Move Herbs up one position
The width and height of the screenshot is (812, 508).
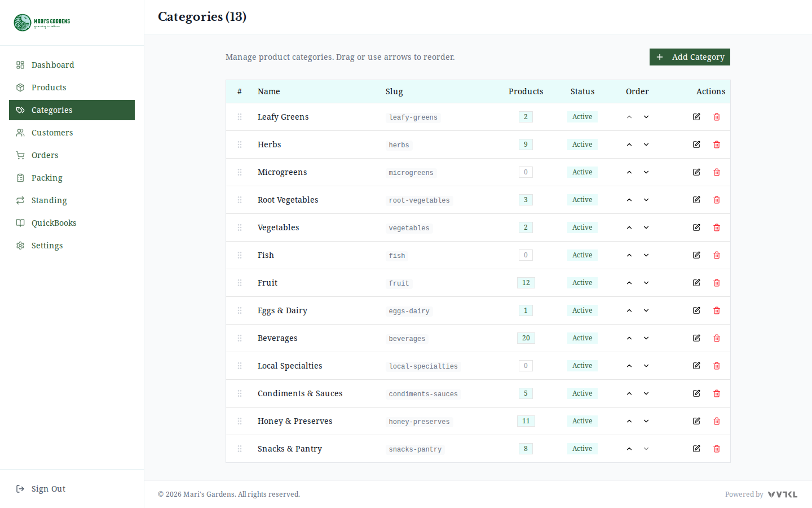(x=629, y=144)
